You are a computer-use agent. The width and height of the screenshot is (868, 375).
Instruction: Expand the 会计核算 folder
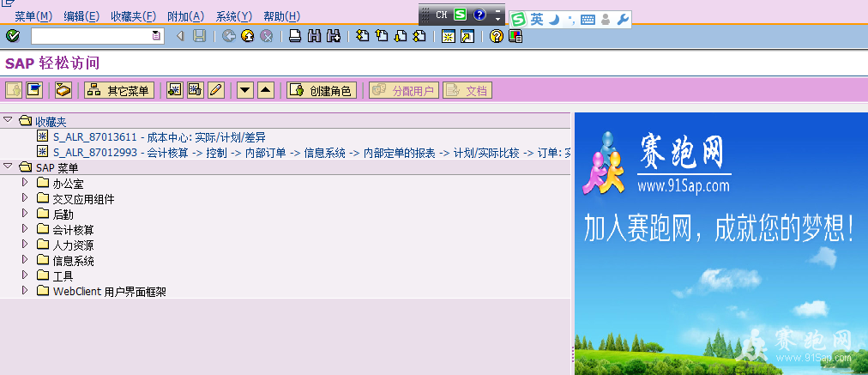[x=24, y=228]
